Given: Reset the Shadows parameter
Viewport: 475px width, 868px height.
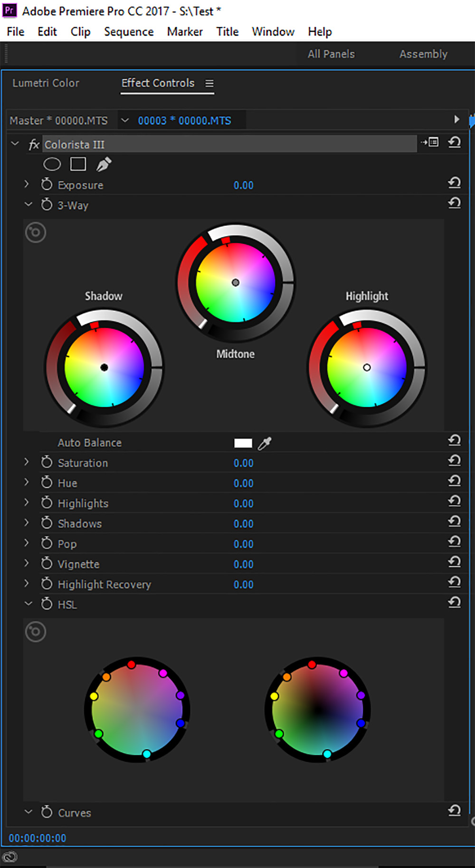Looking at the screenshot, I should 454,521.
